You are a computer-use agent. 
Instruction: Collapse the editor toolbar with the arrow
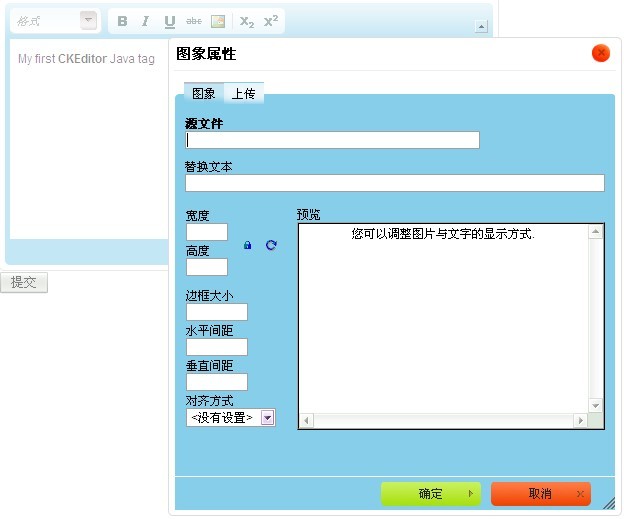tap(481, 27)
